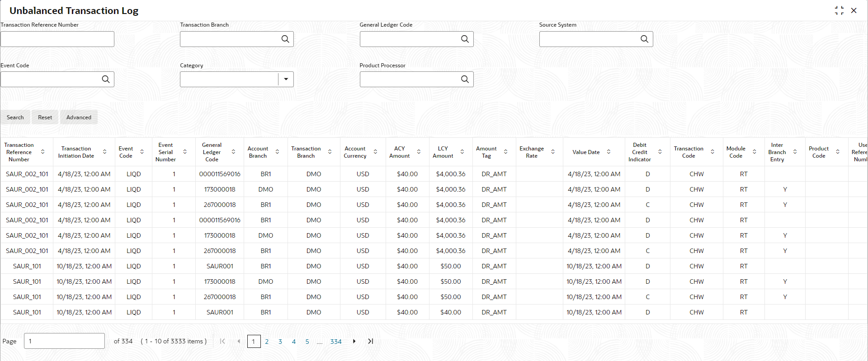The image size is (868, 361).
Task: Sort by Module Code column
Action: coord(754,152)
